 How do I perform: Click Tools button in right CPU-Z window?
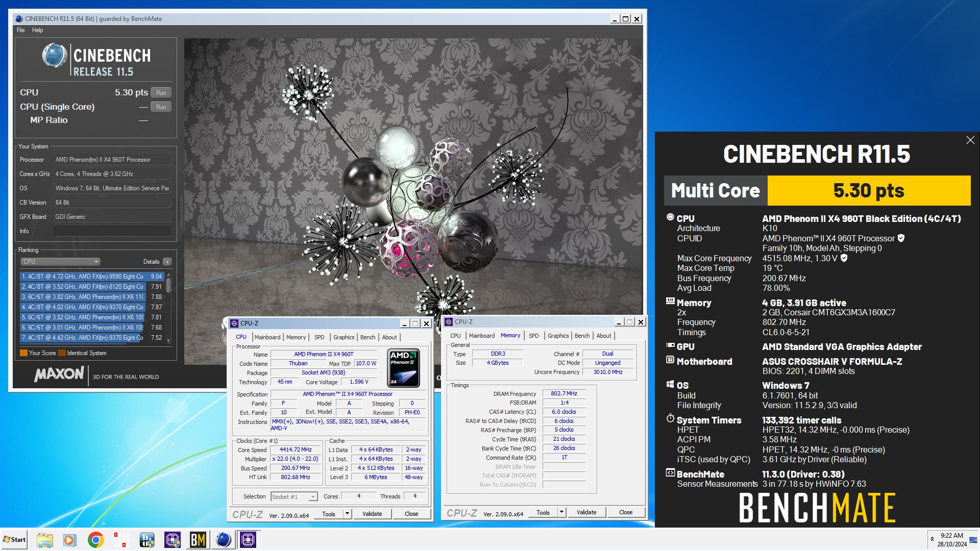click(543, 512)
